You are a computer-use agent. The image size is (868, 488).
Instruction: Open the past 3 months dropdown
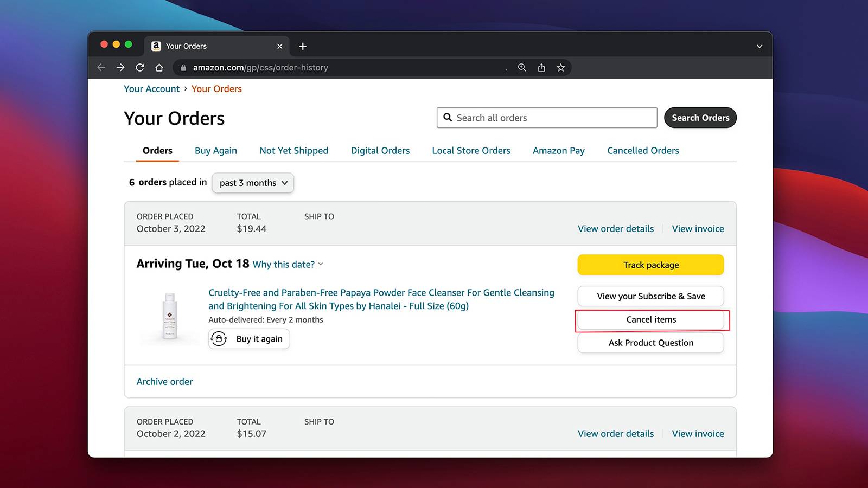[253, 183]
